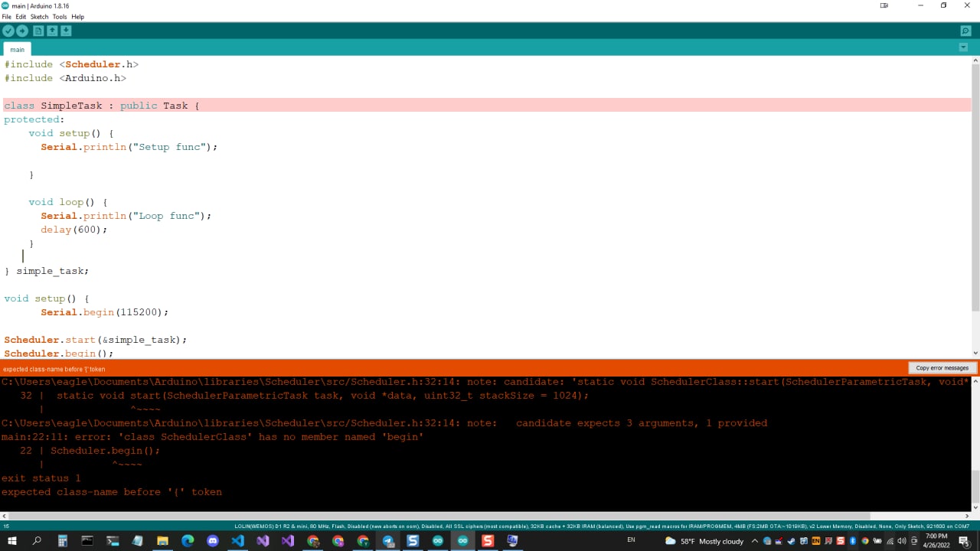This screenshot has height=551, width=980.
Task: Open a sketch with the up-arrow icon
Action: pyautogui.click(x=52, y=31)
